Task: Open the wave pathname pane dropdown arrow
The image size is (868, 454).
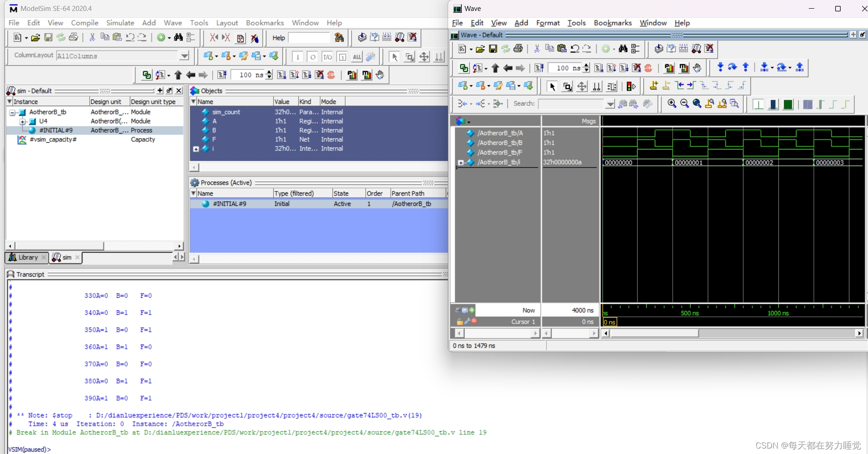Action: (469, 122)
